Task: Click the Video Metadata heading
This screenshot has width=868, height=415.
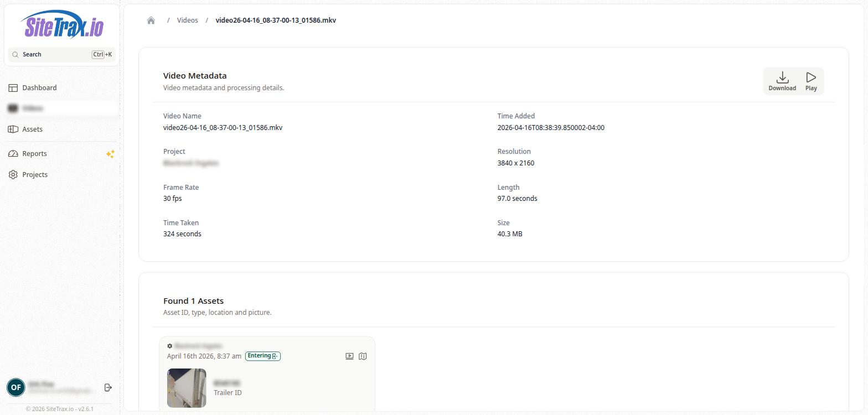Action: click(x=195, y=76)
